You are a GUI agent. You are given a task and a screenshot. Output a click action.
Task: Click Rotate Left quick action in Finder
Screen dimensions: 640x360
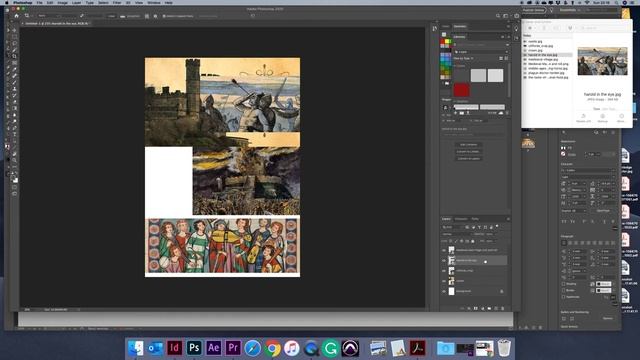point(583,118)
